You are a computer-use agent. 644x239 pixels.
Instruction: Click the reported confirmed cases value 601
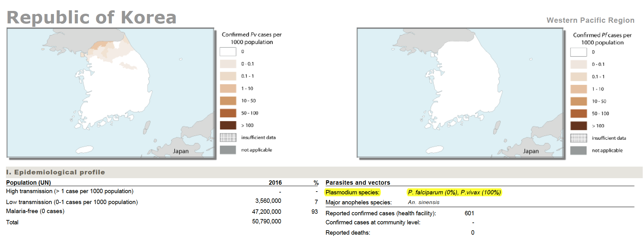click(469, 213)
